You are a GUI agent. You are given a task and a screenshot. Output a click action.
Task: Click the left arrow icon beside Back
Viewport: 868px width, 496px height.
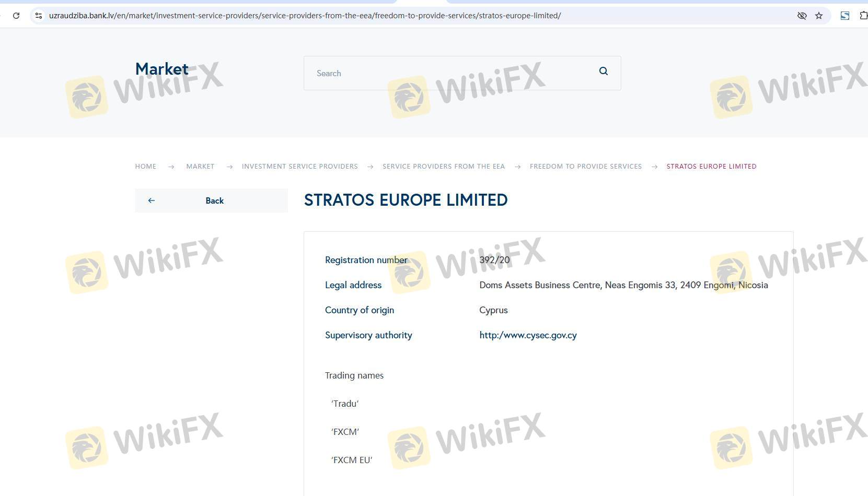(152, 200)
